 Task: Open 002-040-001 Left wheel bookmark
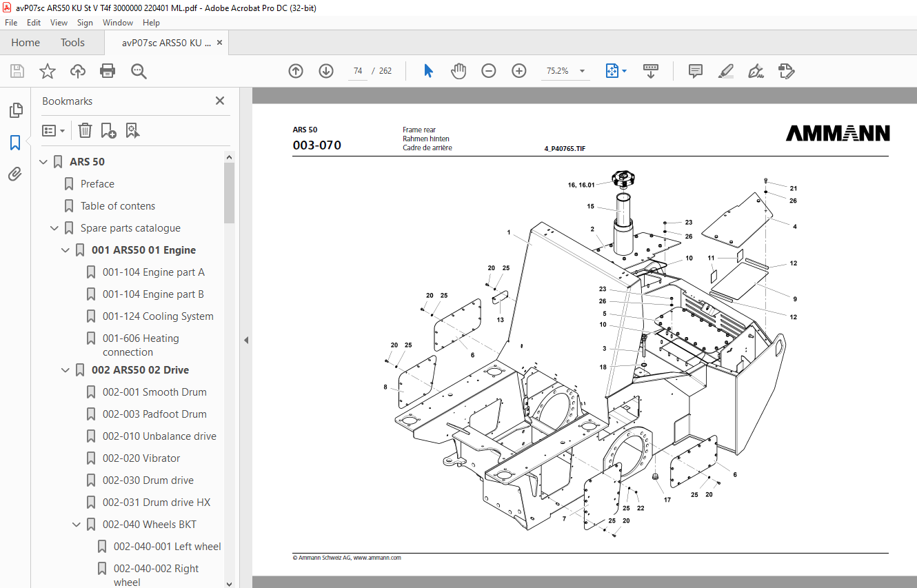coord(168,547)
